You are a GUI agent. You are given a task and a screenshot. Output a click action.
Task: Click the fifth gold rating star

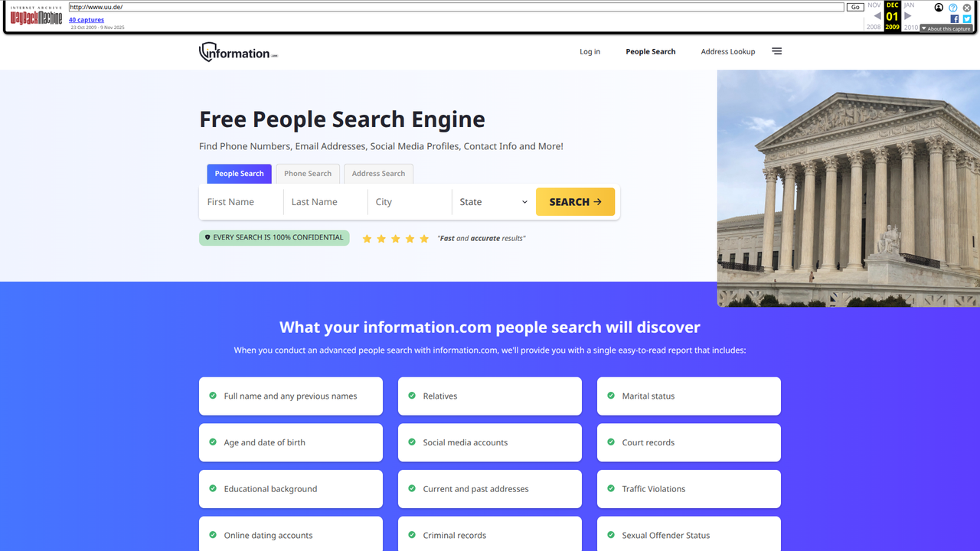pos(424,239)
